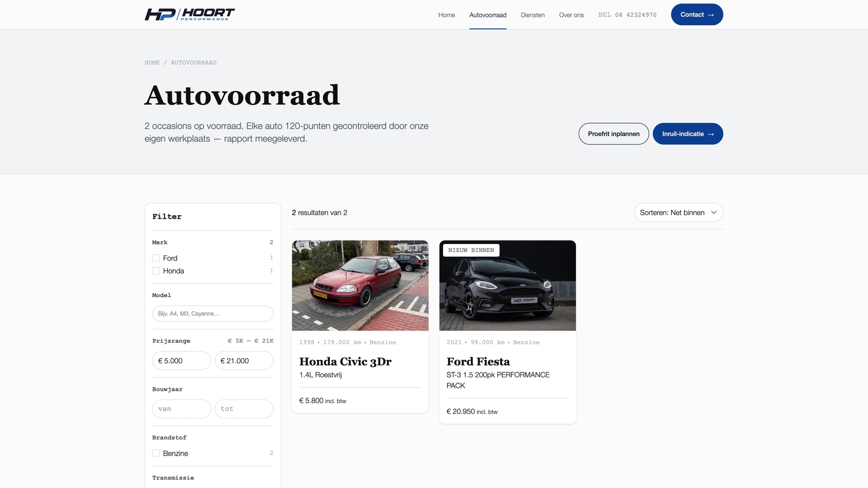The height and width of the screenshot is (488, 868).
Task: Open the Diensten page
Action: [533, 15]
